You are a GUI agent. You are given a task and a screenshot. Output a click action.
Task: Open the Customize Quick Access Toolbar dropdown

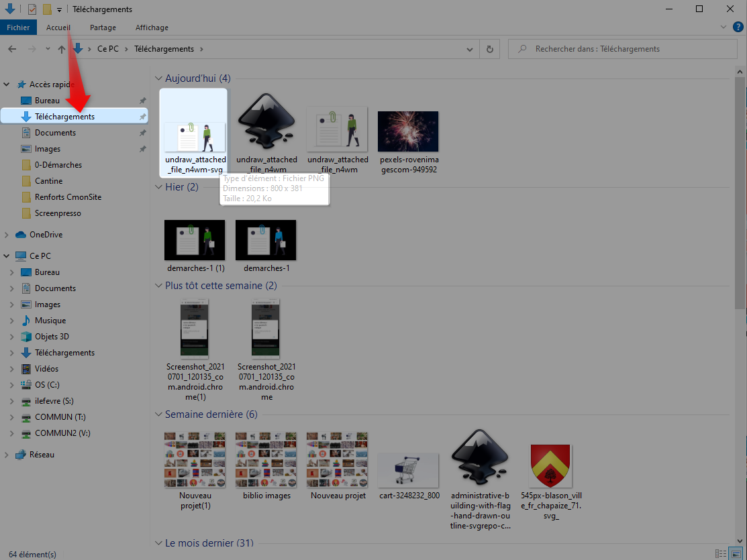click(x=59, y=9)
